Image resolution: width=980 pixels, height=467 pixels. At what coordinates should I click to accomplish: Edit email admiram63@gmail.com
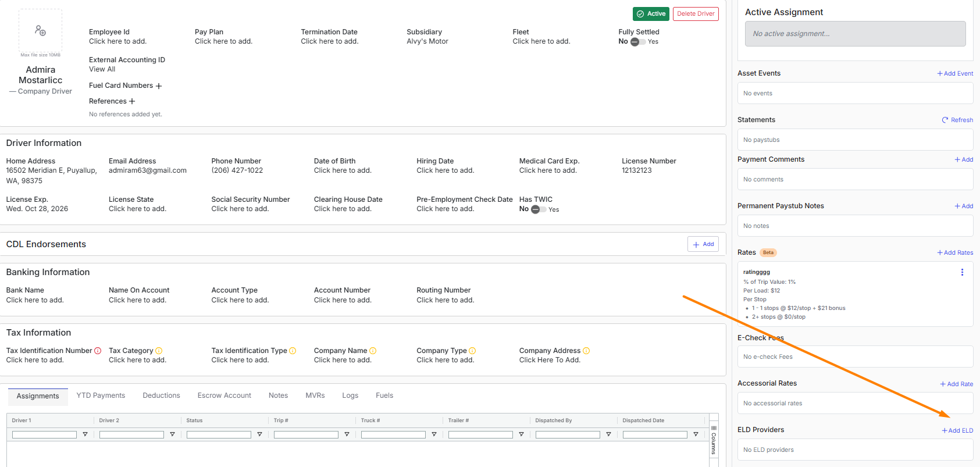pyautogui.click(x=148, y=170)
